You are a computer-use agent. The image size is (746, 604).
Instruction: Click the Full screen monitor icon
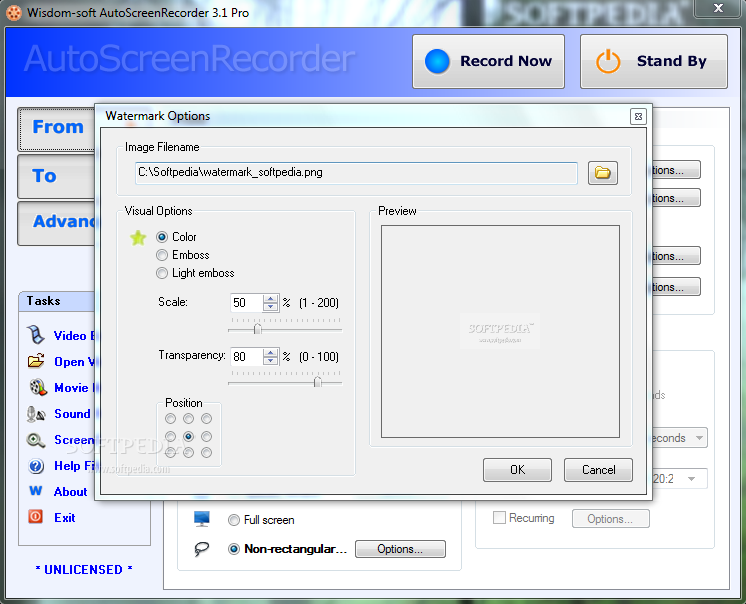coord(202,519)
